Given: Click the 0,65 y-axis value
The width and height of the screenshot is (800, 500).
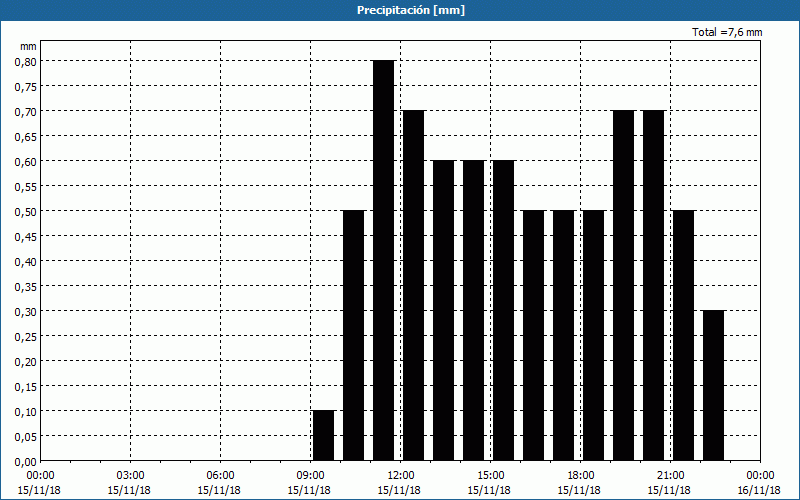Looking at the screenshot, I should tap(26, 136).
